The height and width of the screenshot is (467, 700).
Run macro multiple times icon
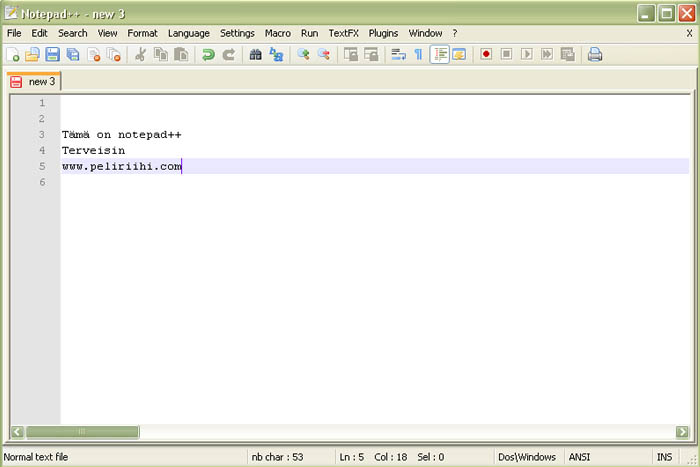(x=547, y=54)
